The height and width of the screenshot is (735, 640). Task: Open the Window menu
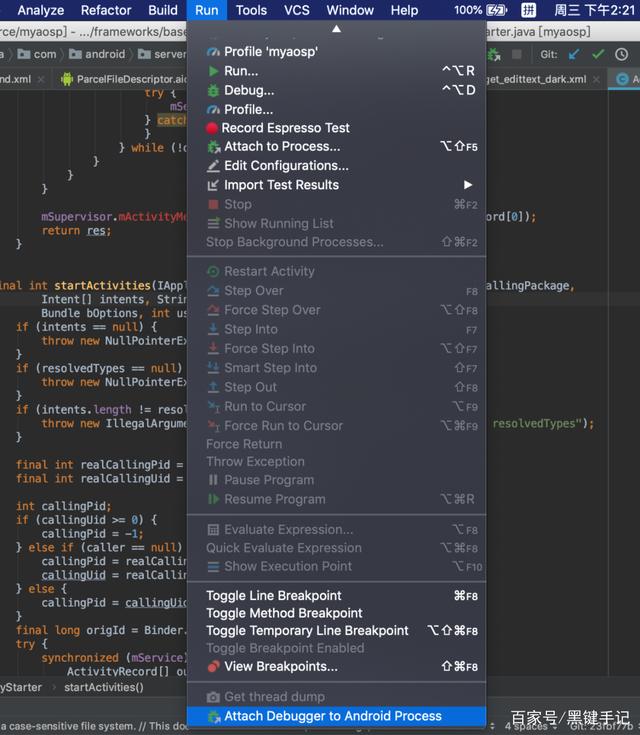pyautogui.click(x=350, y=10)
